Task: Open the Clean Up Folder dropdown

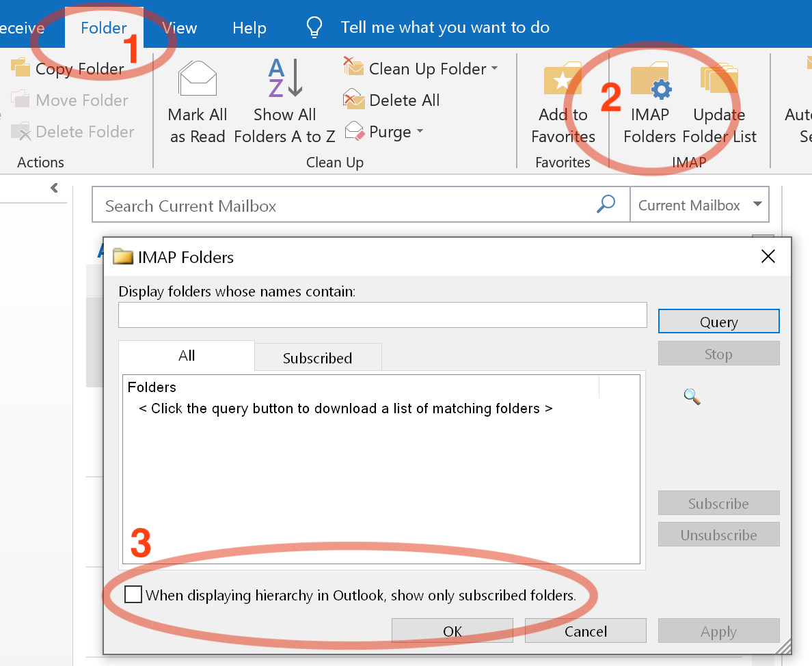Action: tap(496, 68)
